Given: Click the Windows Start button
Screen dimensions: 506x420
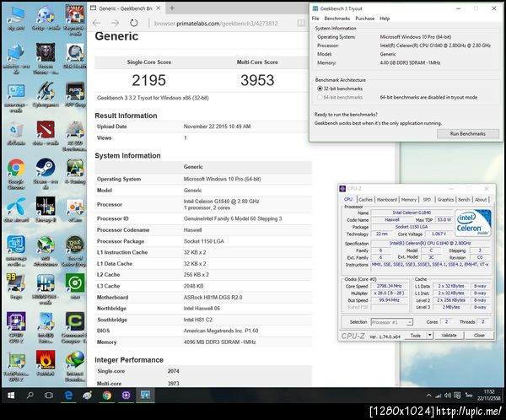Looking at the screenshot, I should (x=11, y=396).
